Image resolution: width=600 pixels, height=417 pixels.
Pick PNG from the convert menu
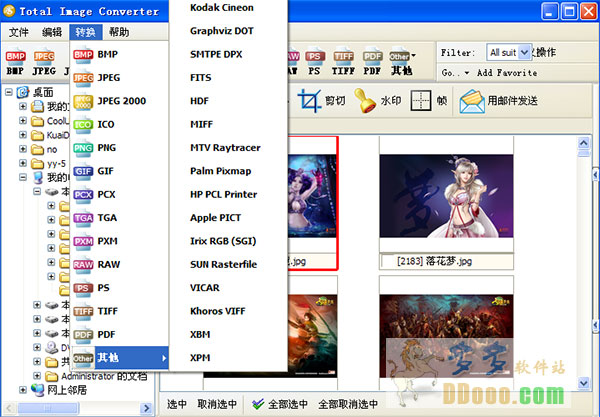119,148
